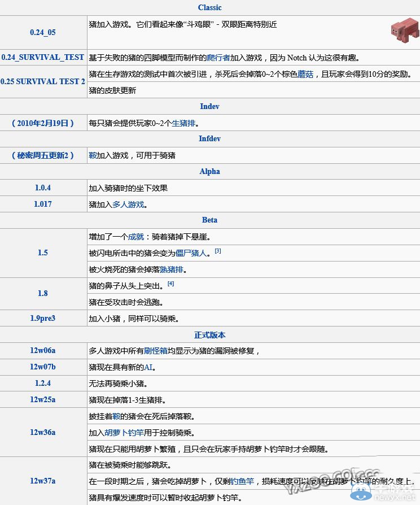Select the text 猪在被骑乘时能够跳跃。
This screenshot has width=420, height=505.
pos(130,465)
